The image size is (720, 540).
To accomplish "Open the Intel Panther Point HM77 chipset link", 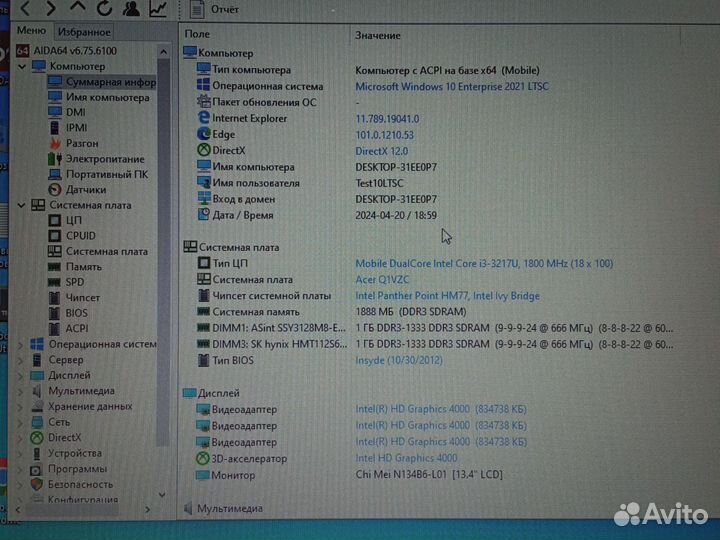I will 447,296.
